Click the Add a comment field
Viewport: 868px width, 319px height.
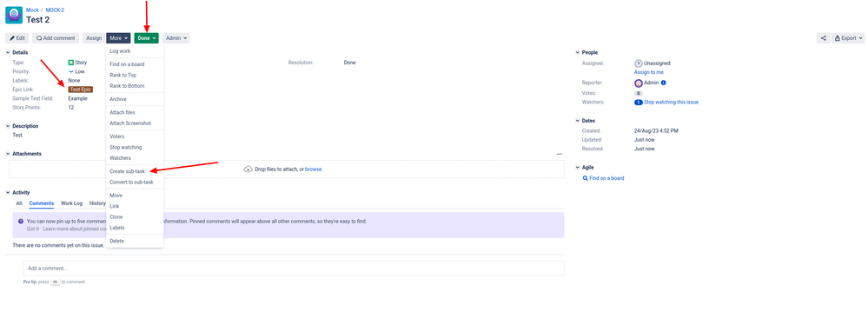point(294,269)
